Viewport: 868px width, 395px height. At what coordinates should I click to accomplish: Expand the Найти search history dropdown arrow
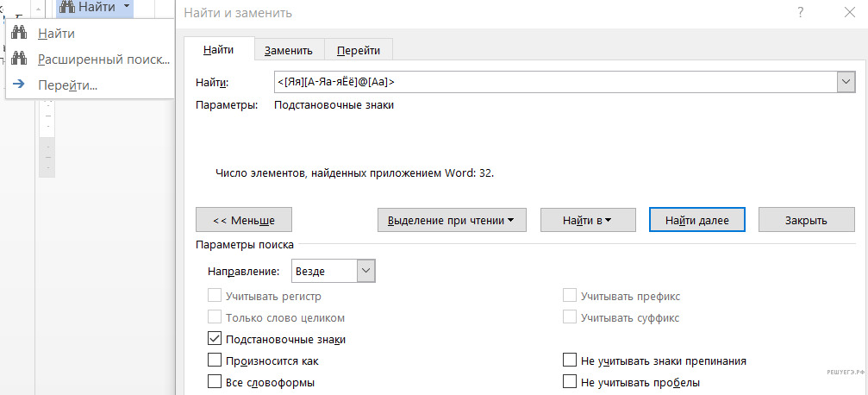[846, 82]
